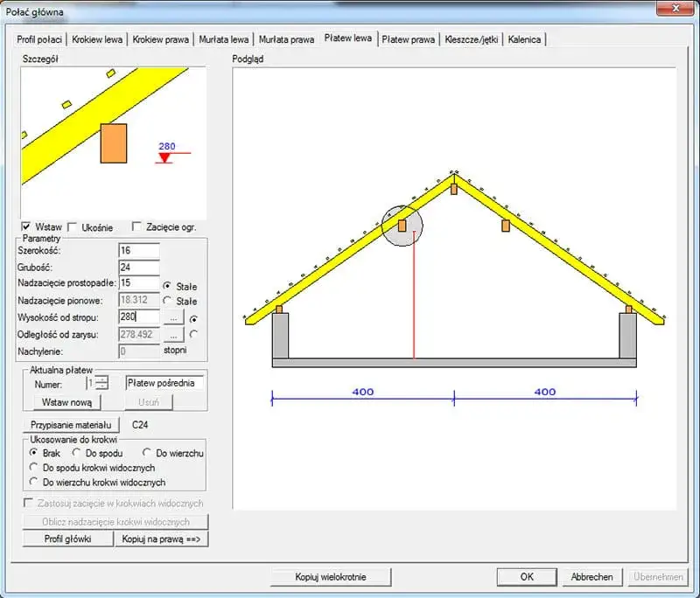
Task: Increment the Numer purlin stepper
Action: pos(102,379)
